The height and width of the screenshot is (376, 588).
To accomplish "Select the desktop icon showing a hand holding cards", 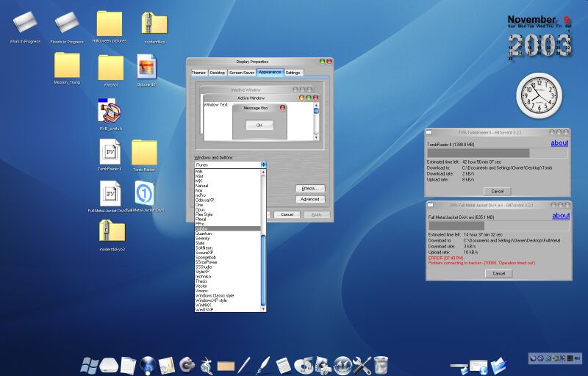I will [x=110, y=110].
